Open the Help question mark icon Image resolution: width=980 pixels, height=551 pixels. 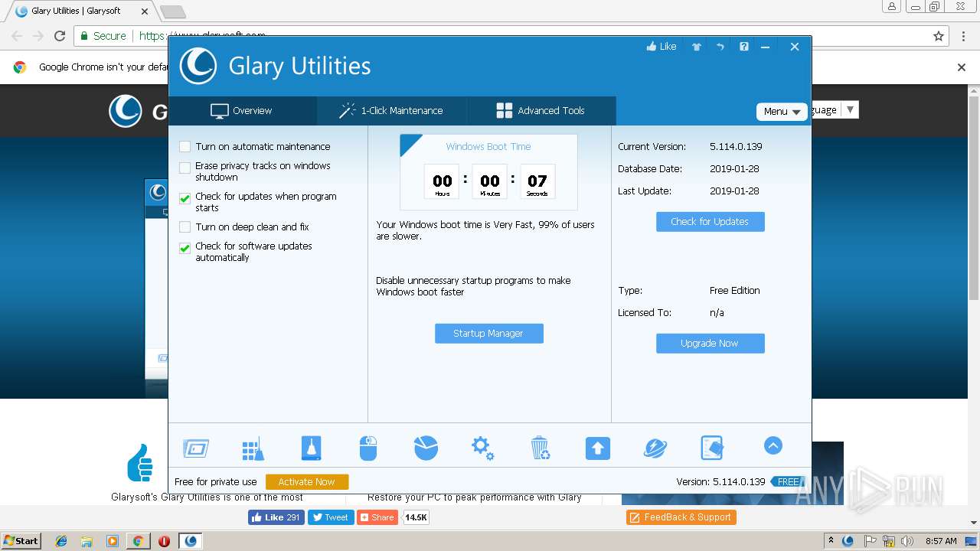point(743,47)
